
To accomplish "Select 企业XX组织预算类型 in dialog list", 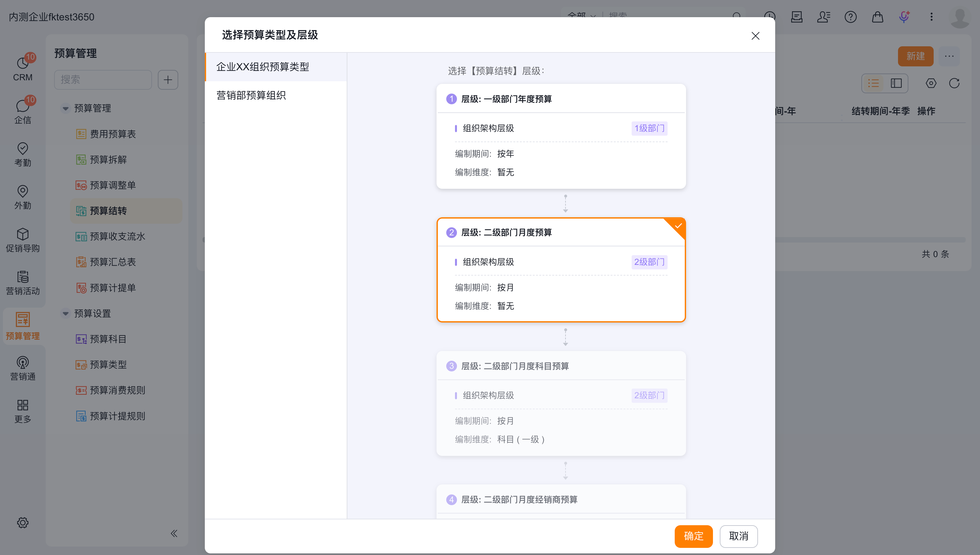I will tap(276, 67).
